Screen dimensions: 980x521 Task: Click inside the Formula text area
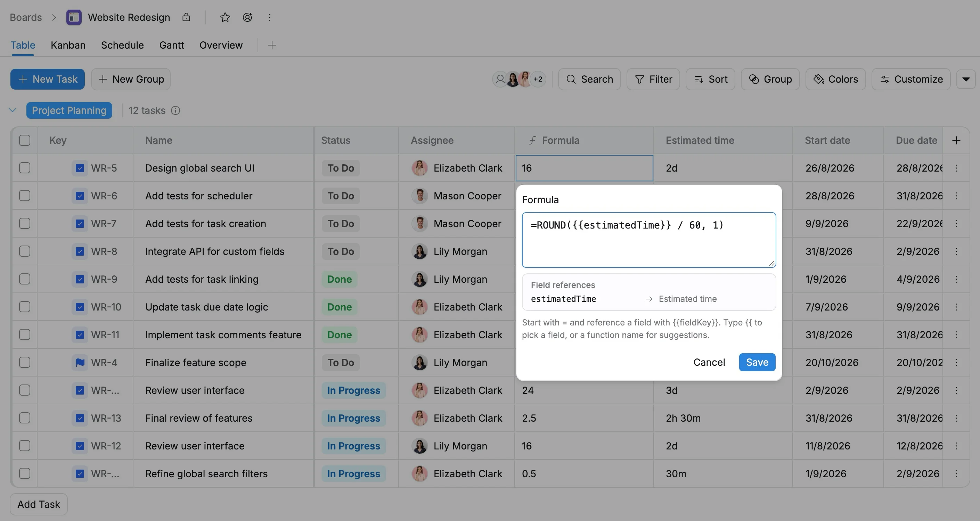pyautogui.click(x=648, y=240)
